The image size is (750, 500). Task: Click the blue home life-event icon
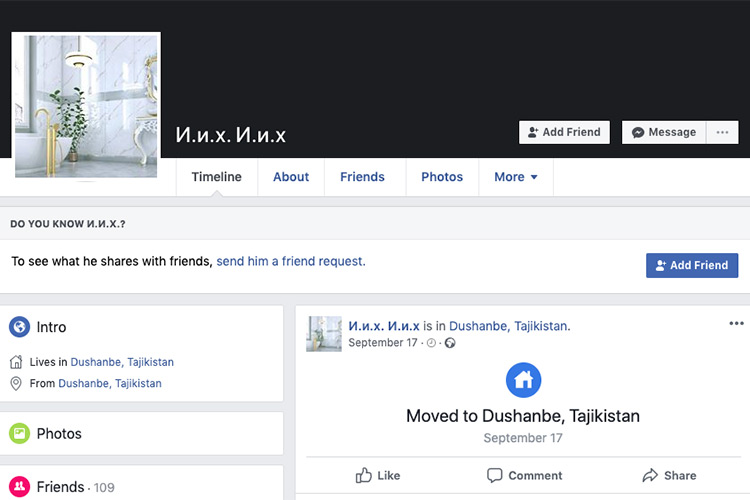point(523,380)
